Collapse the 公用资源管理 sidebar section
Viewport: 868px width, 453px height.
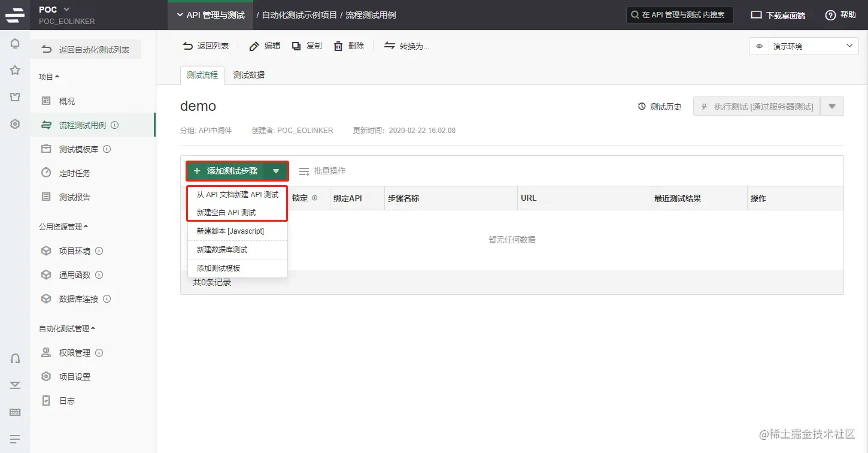(x=63, y=226)
